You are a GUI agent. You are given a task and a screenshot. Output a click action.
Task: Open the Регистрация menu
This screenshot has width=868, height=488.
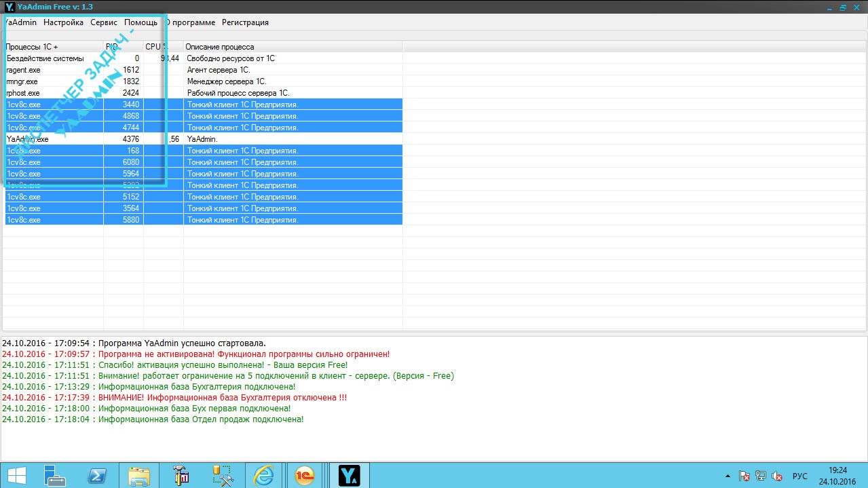pyautogui.click(x=245, y=22)
